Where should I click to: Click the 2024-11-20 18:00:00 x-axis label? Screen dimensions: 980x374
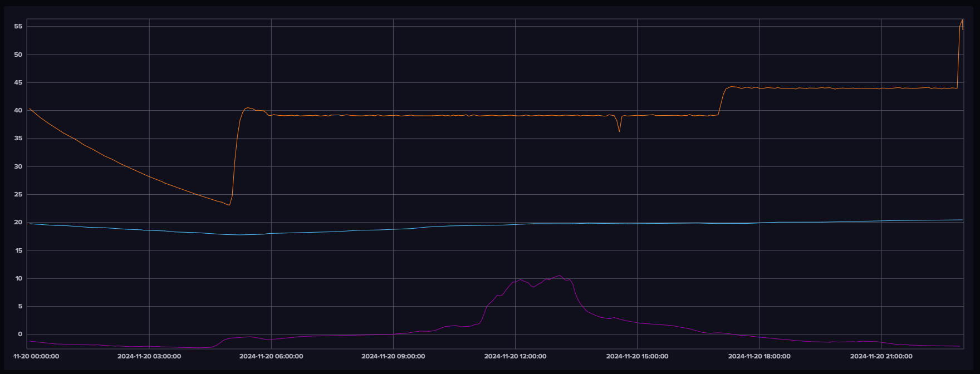coord(759,356)
